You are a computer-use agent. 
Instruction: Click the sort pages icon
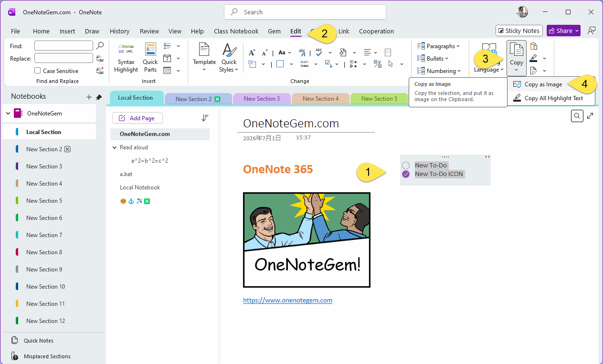205,118
